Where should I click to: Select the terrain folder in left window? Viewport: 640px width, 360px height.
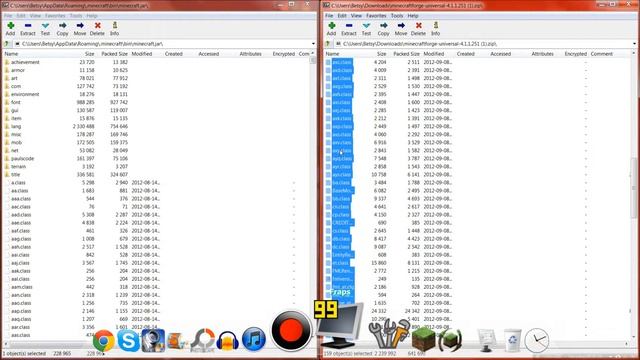(18, 167)
